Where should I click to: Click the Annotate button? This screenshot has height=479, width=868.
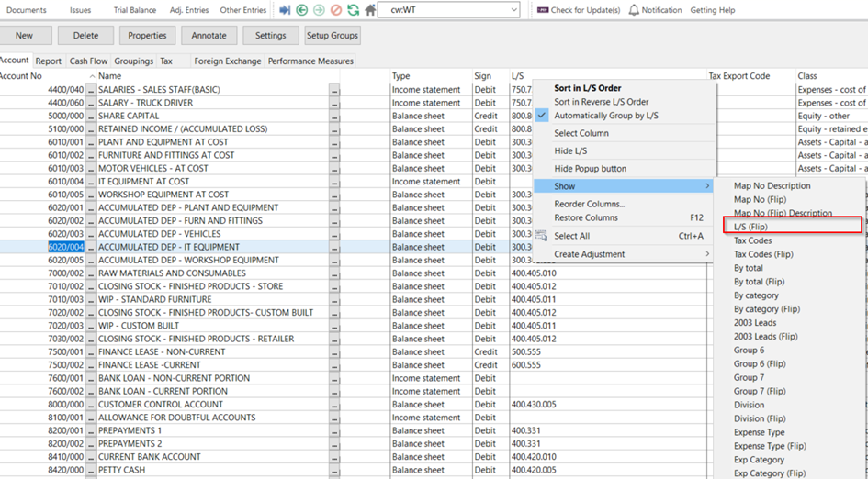[x=209, y=36]
